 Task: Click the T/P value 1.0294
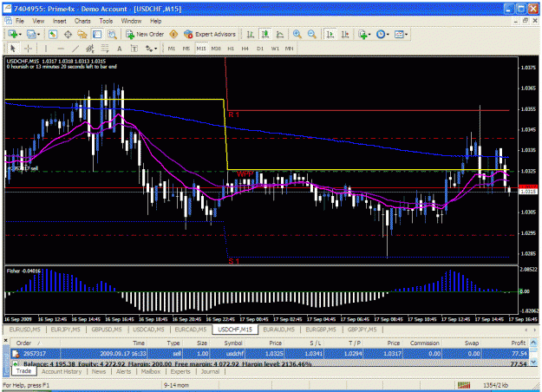click(353, 354)
